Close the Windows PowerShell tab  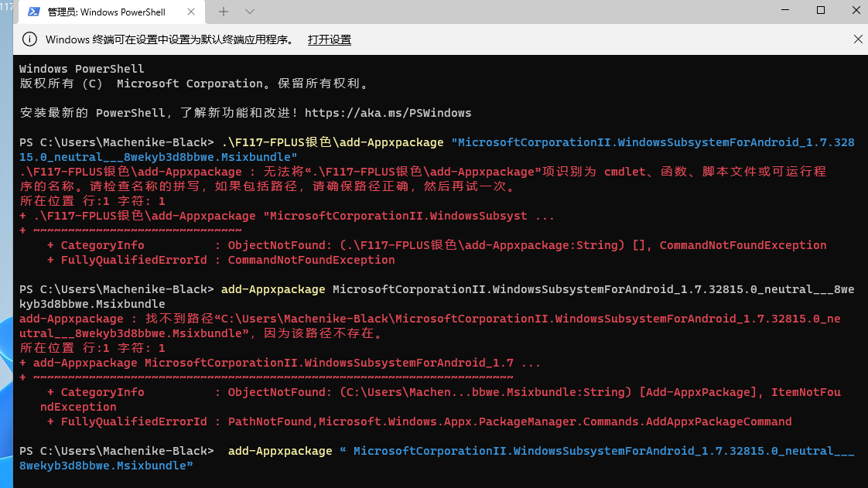tap(191, 12)
